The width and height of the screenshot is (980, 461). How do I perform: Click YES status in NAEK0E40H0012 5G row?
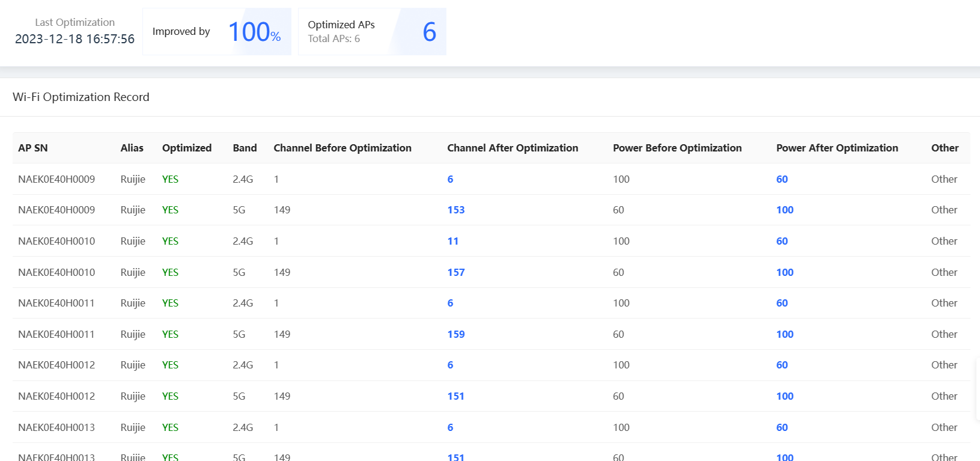point(170,396)
